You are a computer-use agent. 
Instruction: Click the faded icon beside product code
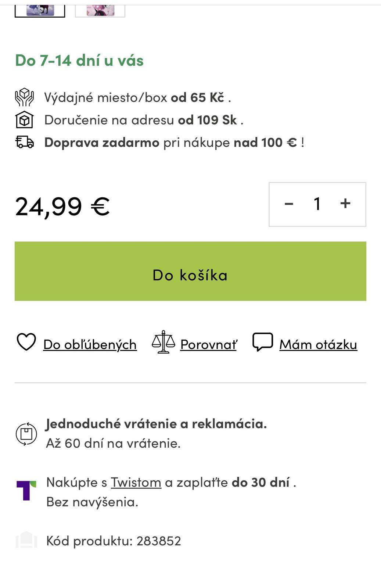pyautogui.click(x=26, y=540)
